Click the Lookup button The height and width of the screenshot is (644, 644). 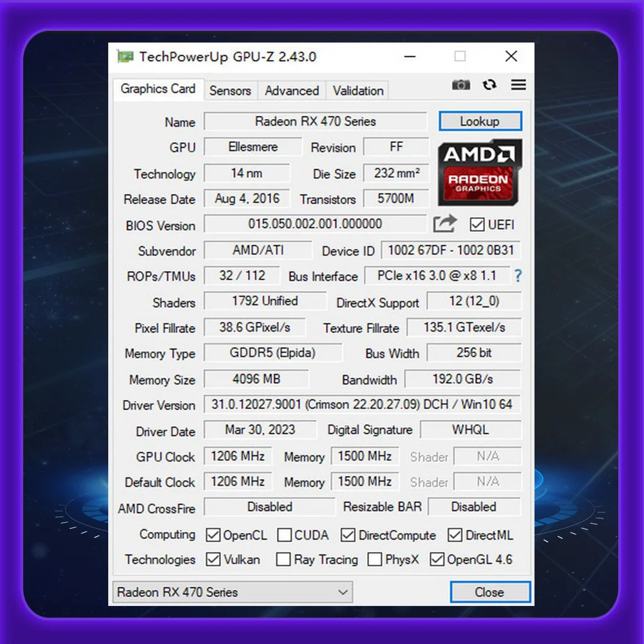point(480,121)
